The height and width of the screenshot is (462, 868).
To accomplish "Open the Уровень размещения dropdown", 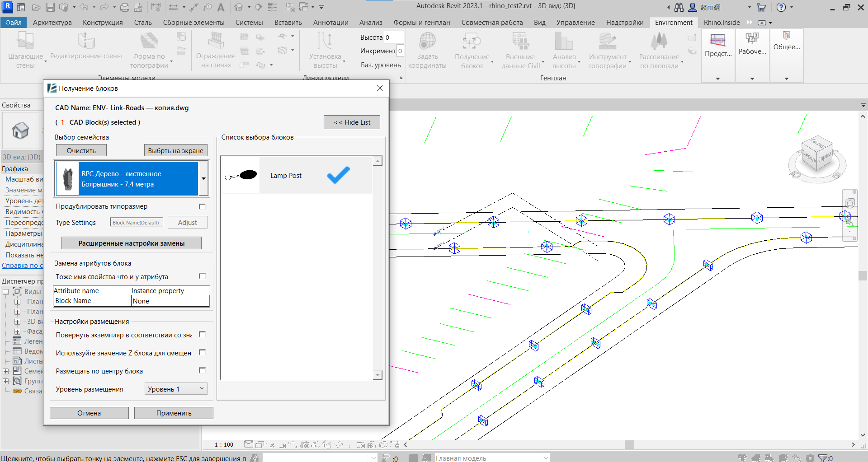I will coord(175,388).
